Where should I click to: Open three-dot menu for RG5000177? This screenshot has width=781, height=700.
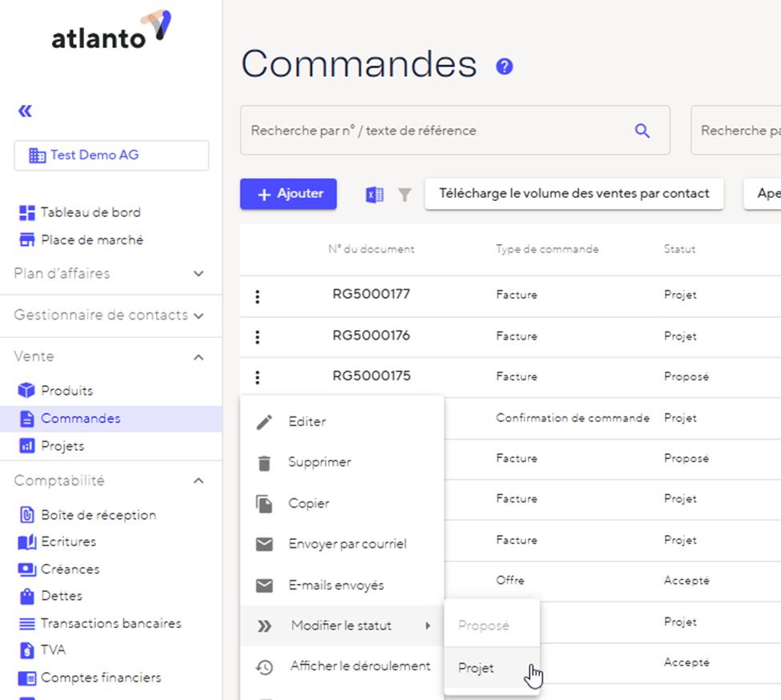(x=257, y=296)
